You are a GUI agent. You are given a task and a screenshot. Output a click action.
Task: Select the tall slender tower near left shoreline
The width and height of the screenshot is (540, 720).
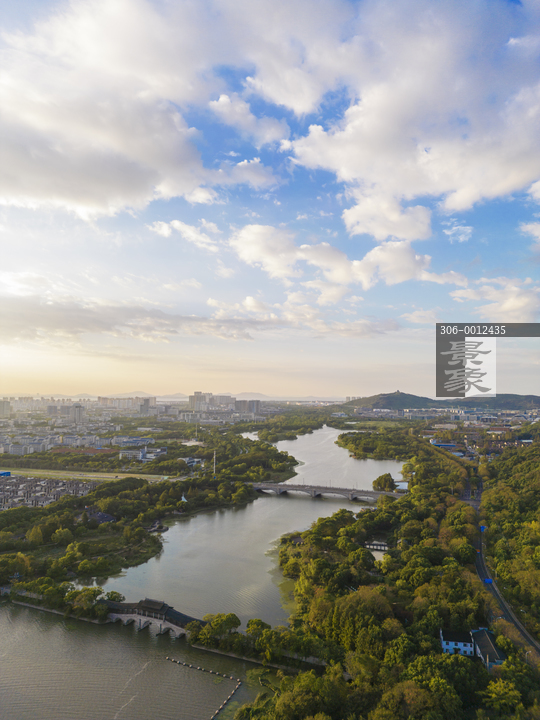click(x=214, y=462)
